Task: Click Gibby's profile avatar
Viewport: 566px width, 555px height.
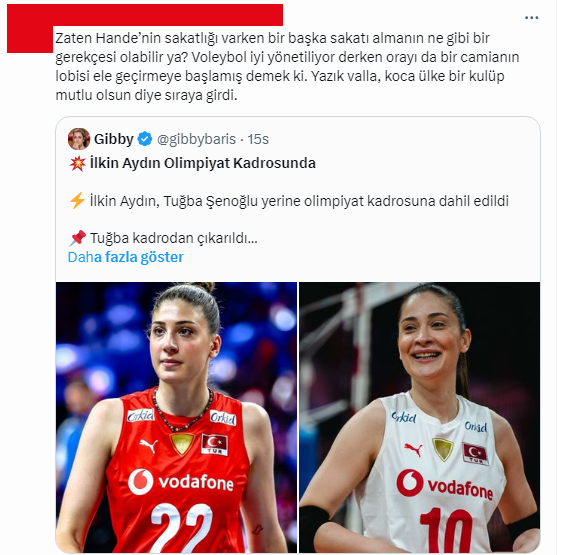Action: 79,139
